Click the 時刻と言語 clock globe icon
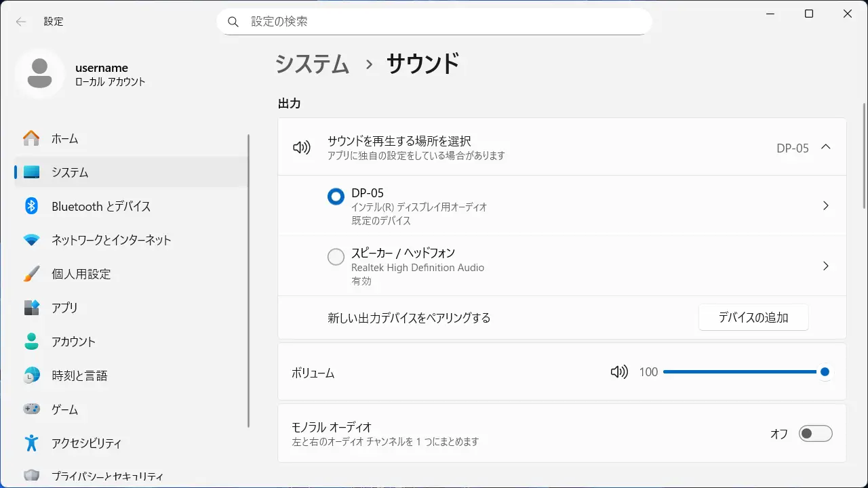The image size is (868, 488). [x=31, y=375]
